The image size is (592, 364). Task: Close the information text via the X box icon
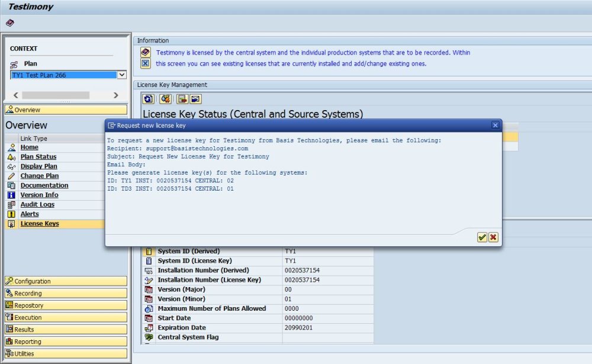tap(146, 63)
